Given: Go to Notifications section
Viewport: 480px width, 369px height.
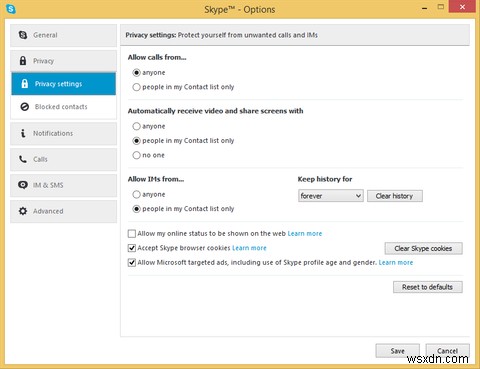Looking at the screenshot, I should pyautogui.click(x=63, y=133).
